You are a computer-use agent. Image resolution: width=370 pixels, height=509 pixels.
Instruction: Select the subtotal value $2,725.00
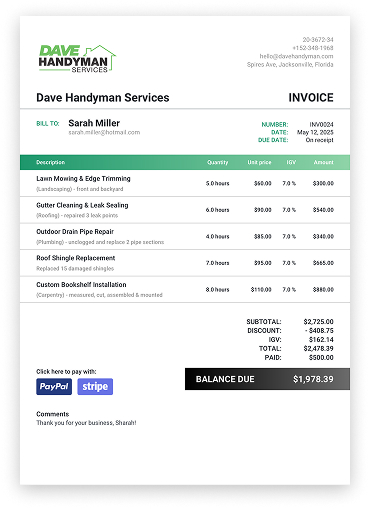click(x=318, y=322)
